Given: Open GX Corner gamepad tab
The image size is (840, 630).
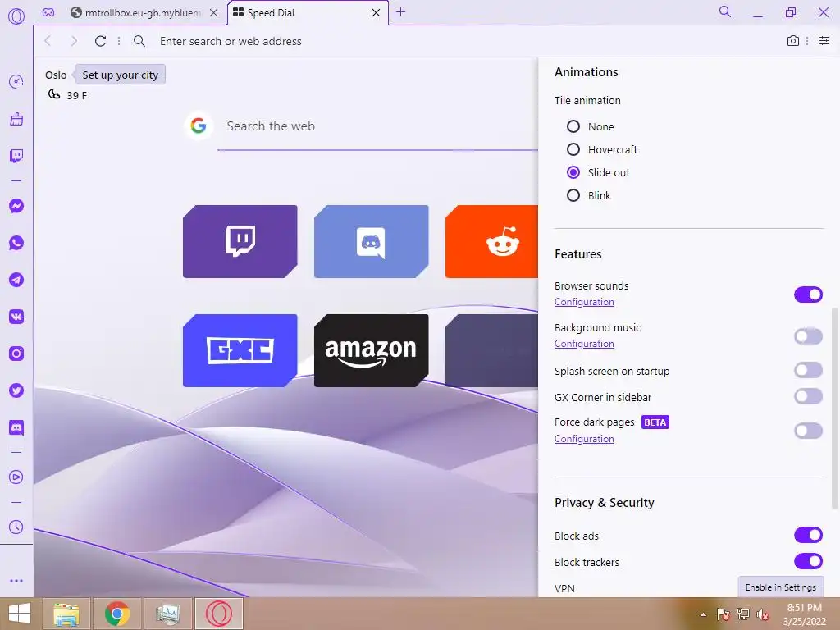Looking at the screenshot, I should pyautogui.click(x=48, y=12).
